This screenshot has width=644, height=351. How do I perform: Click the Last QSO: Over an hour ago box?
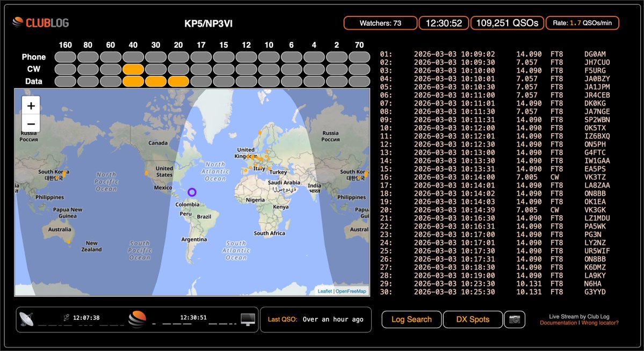tap(315, 319)
